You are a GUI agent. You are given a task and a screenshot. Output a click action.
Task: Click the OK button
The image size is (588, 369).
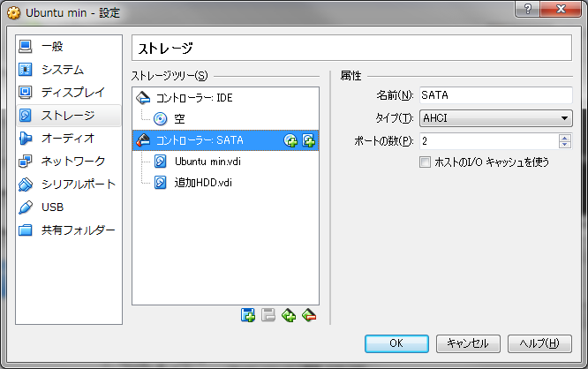396,343
